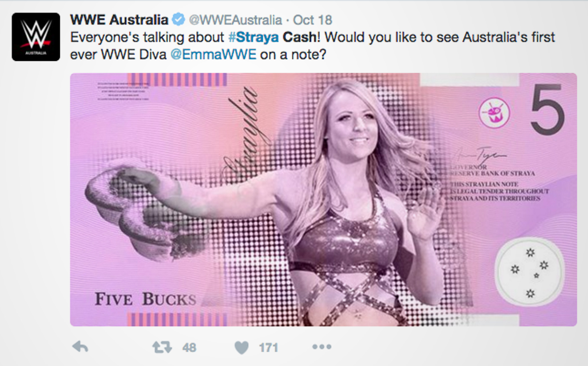View the 171 likes count
The image size is (588, 366).
click(x=268, y=348)
